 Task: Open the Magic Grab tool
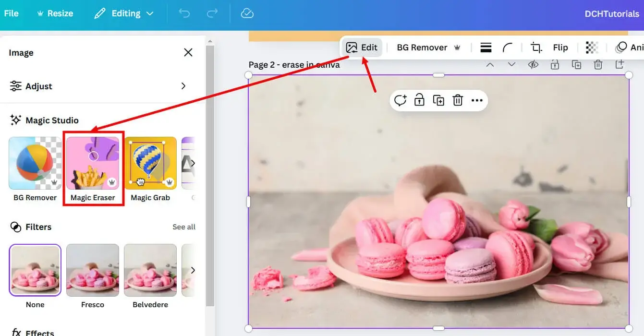pyautogui.click(x=150, y=163)
